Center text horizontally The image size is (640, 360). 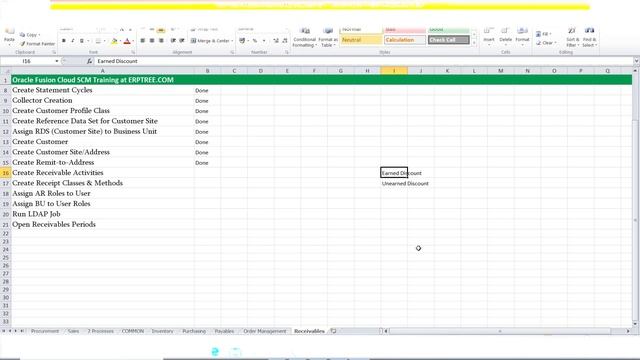[x=152, y=41]
